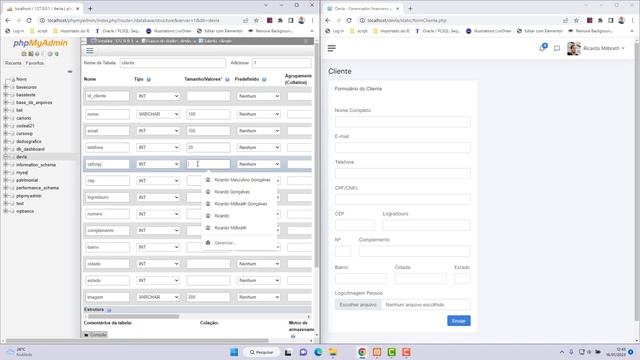Click help icon next to Tamanho/Valores
This screenshot has height=360, width=640.
(227, 80)
